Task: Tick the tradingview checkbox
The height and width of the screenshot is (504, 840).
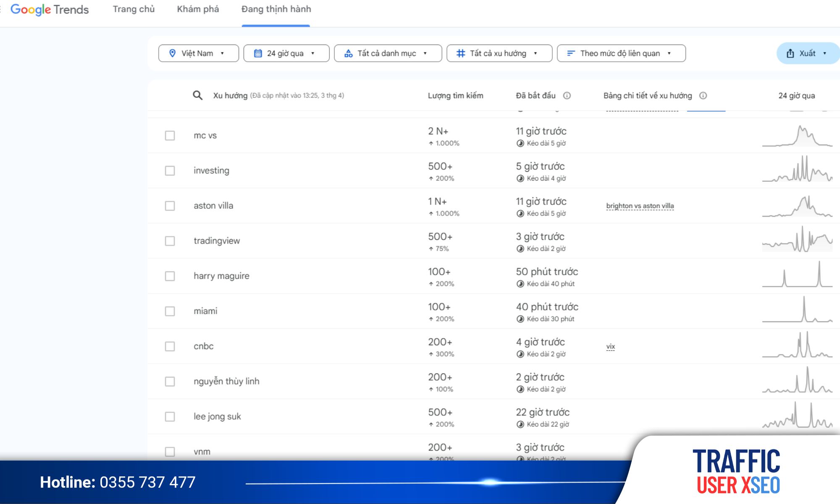Action: [x=170, y=241]
